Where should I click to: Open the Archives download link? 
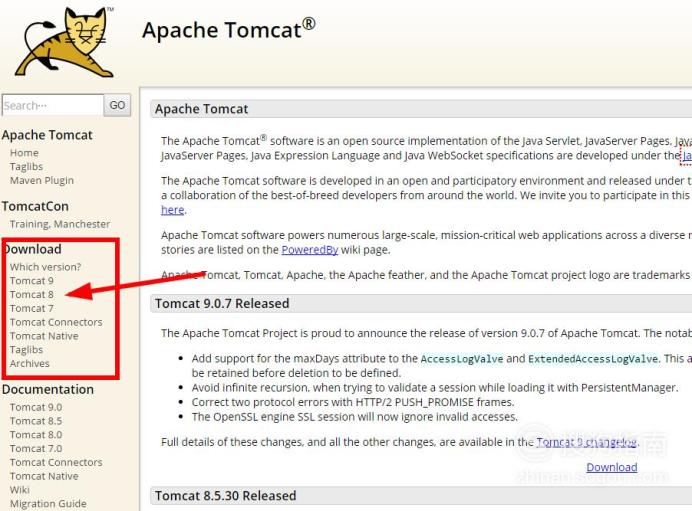(x=30, y=364)
